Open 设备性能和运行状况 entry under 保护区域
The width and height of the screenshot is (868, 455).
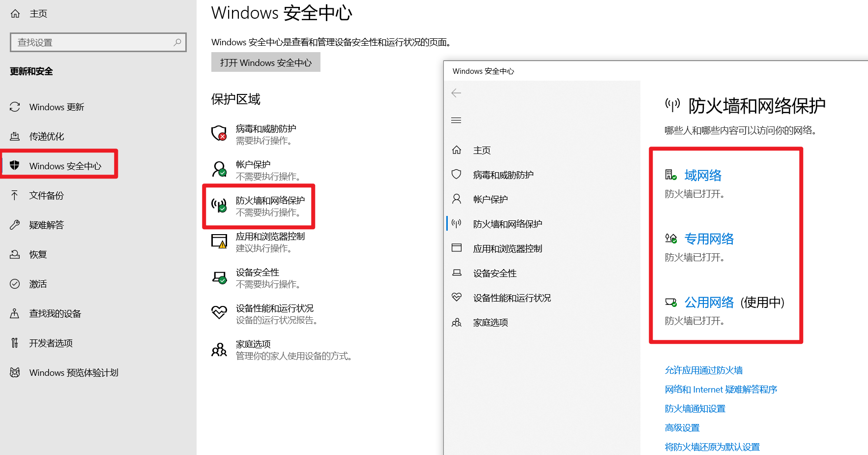point(265,314)
